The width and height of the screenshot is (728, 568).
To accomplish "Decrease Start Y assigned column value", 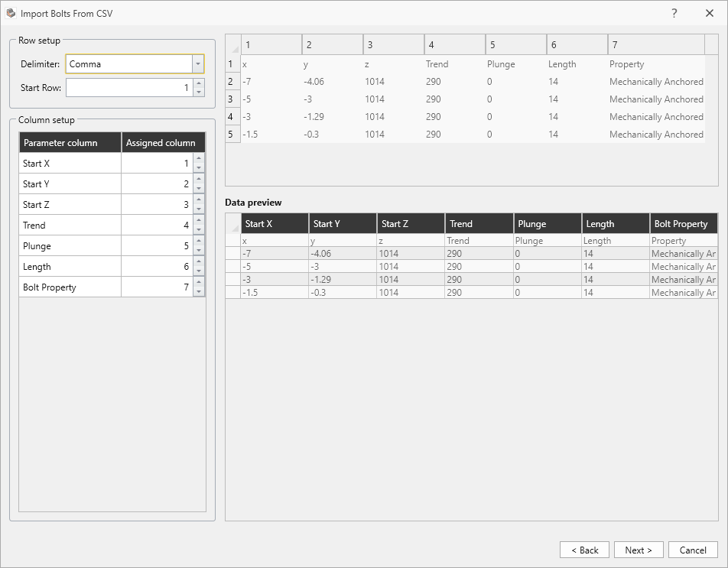I will [x=199, y=188].
